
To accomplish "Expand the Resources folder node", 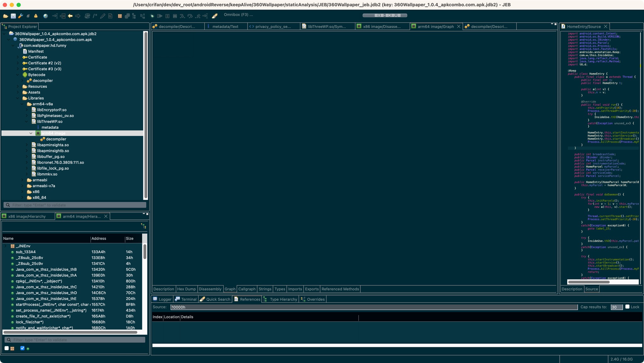I will click(18, 87).
